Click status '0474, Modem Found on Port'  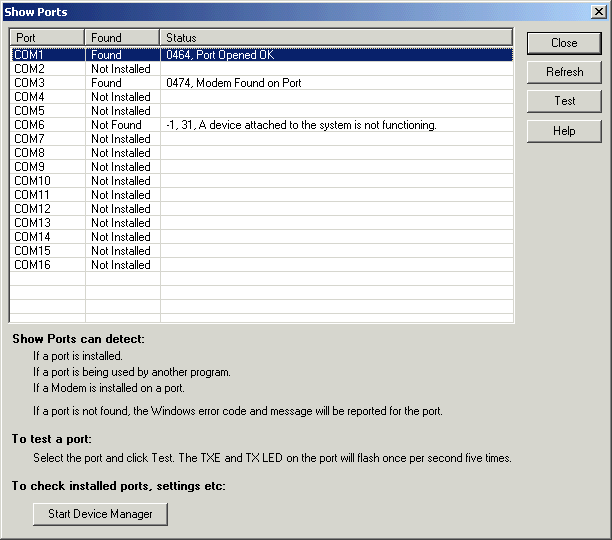pos(234,83)
